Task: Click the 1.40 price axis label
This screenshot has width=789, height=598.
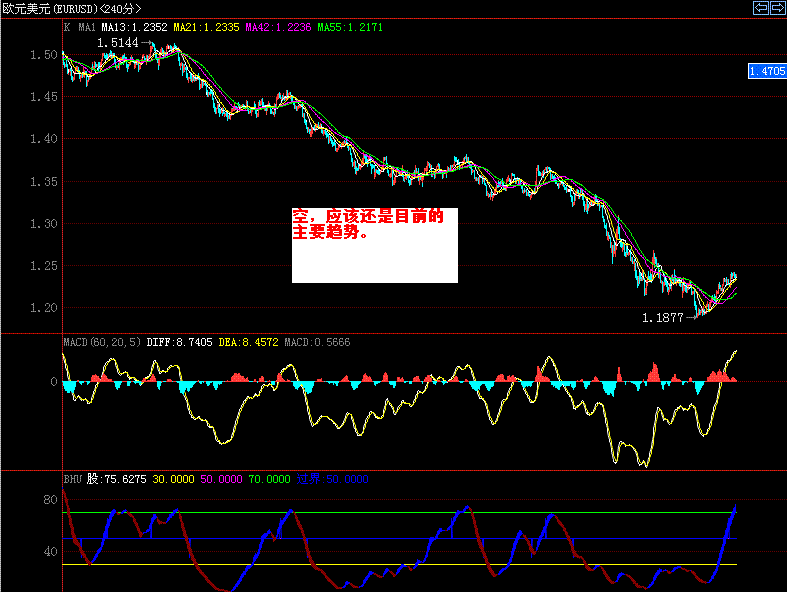Action: click(44, 139)
